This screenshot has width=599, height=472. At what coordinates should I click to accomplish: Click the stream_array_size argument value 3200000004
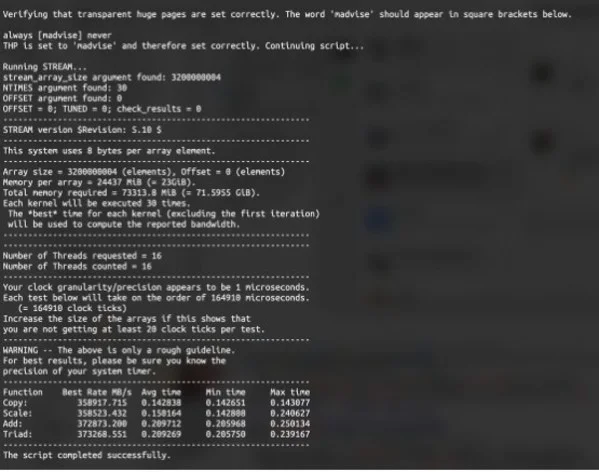point(196,77)
